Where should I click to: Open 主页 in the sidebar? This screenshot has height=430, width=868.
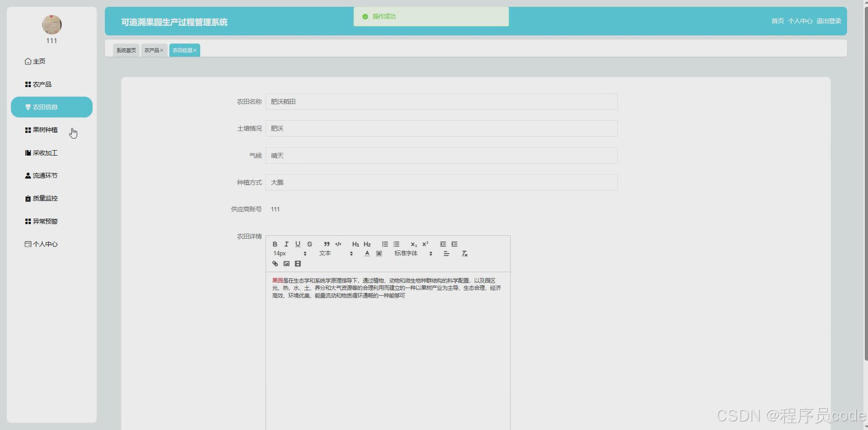click(52, 61)
